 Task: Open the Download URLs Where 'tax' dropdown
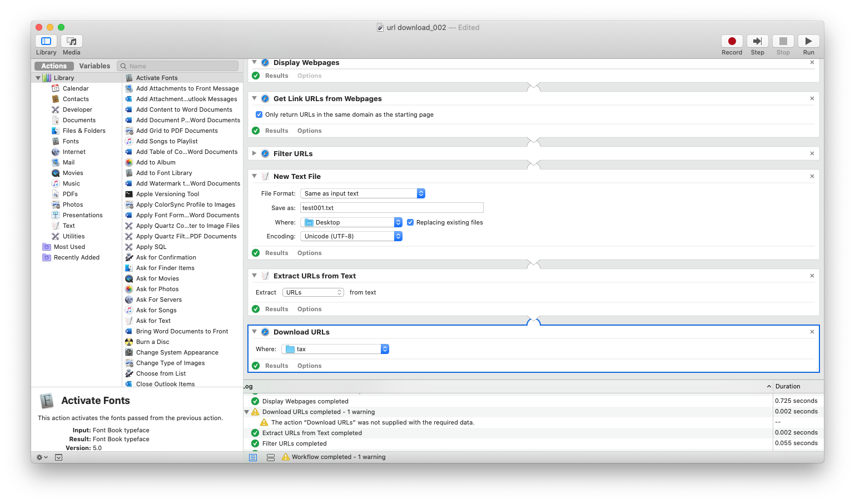click(x=335, y=349)
